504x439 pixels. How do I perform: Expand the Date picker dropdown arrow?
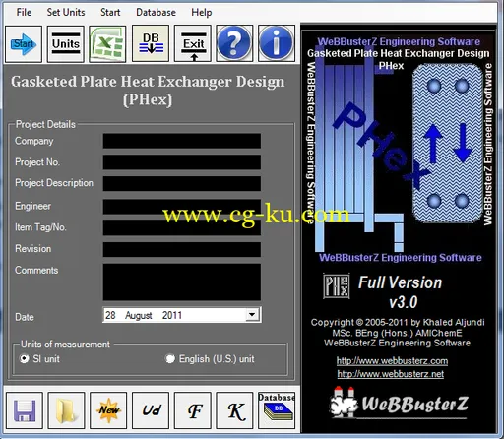tap(252, 315)
